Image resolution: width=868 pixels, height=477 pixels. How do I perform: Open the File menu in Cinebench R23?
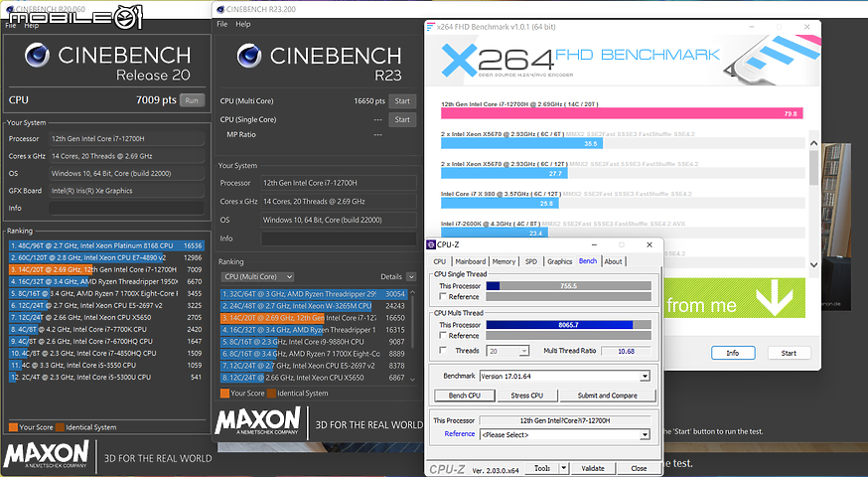point(222,24)
